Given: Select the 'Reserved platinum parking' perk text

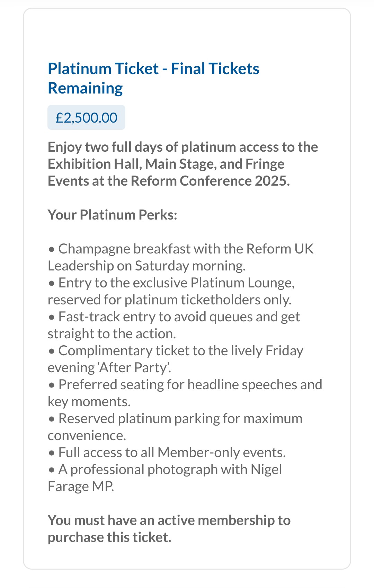Looking at the screenshot, I should (139, 419).
